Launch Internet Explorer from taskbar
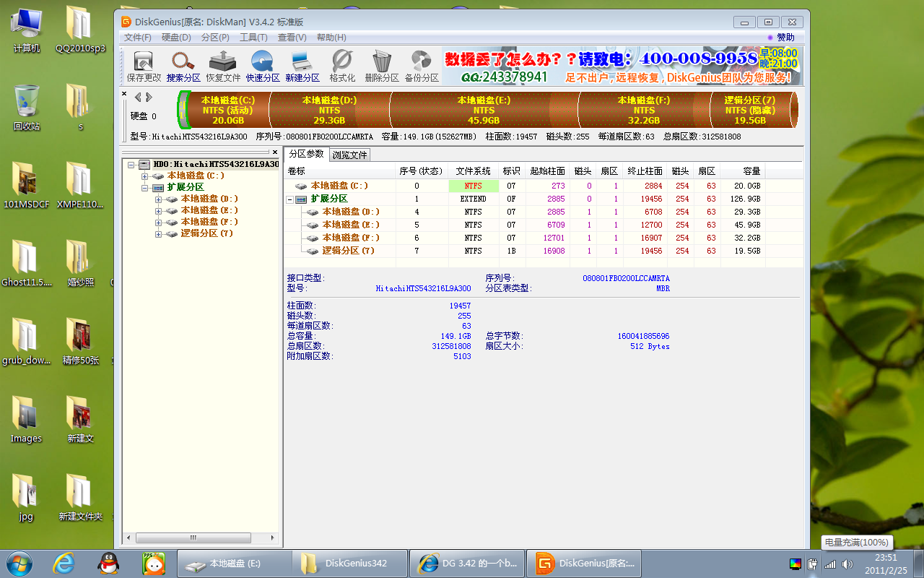The height and width of the screenshot is (578, 924). tap(64, 564)
